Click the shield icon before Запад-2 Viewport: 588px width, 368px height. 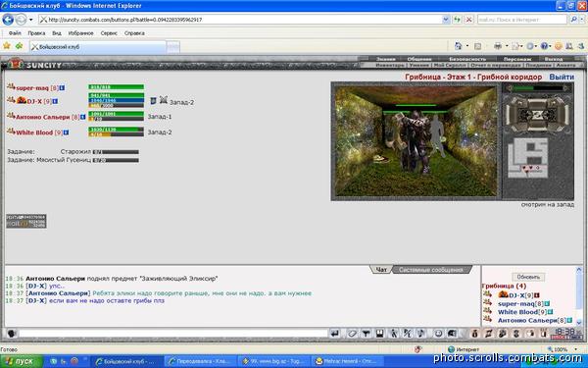[x=153, y=101]
